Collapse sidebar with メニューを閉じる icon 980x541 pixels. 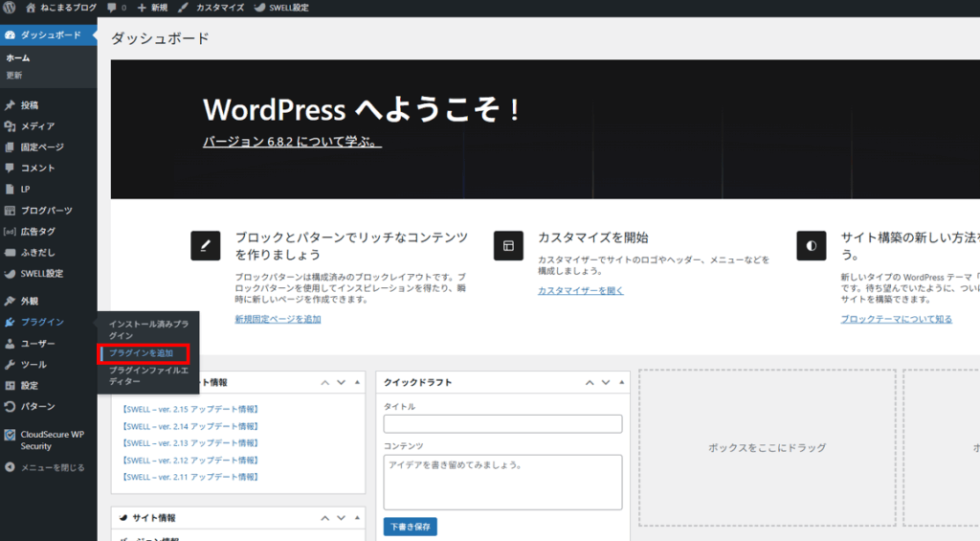[x=10, y=467]
